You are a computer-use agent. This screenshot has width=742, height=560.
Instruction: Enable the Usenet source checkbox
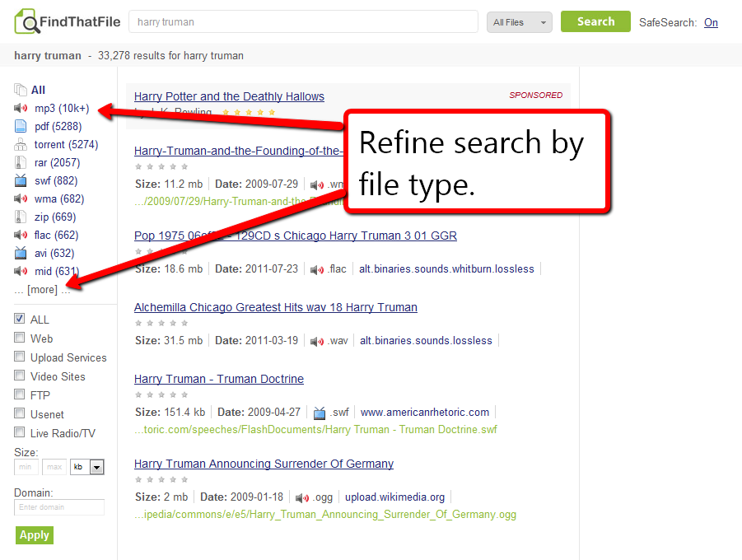(19, 414)
